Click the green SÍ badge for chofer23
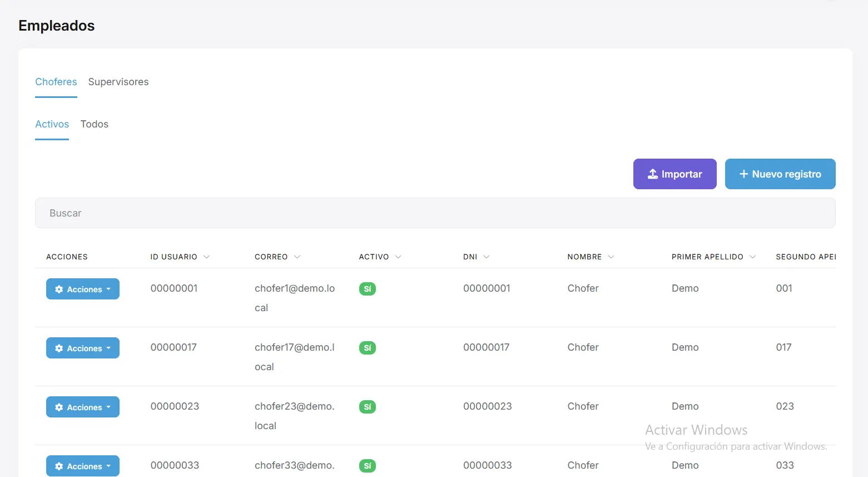The width and height of the screenshot is (868, 477). coord(368,407)
